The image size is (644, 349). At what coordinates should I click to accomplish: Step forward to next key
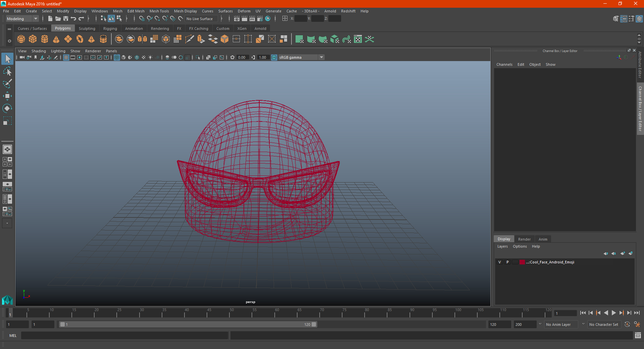point(621,313)
